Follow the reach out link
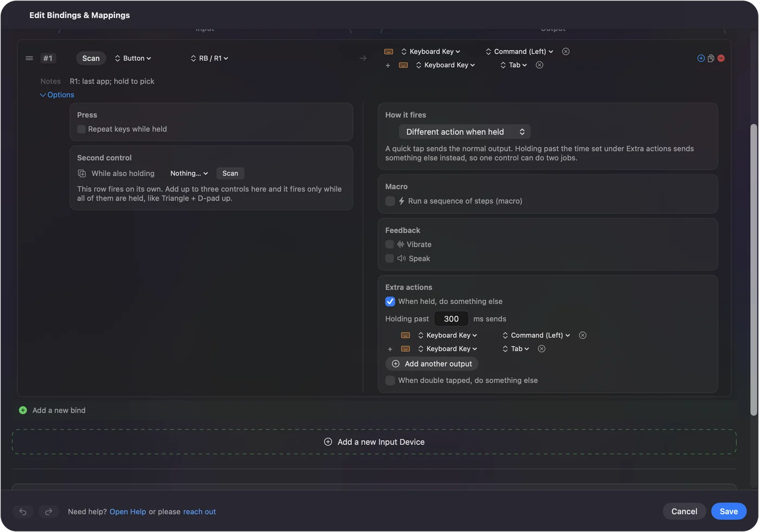 [200, 511]
